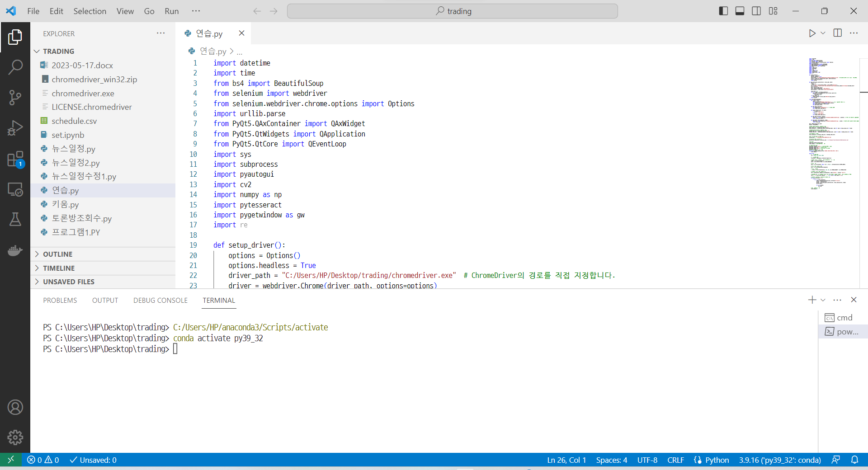Expand the TIMELINE section

click(x=59, y=268)
